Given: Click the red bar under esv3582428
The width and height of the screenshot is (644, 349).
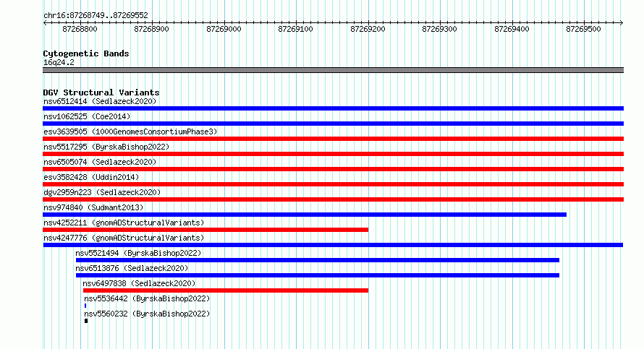Looking at the screenshot, I should [333, 184].
